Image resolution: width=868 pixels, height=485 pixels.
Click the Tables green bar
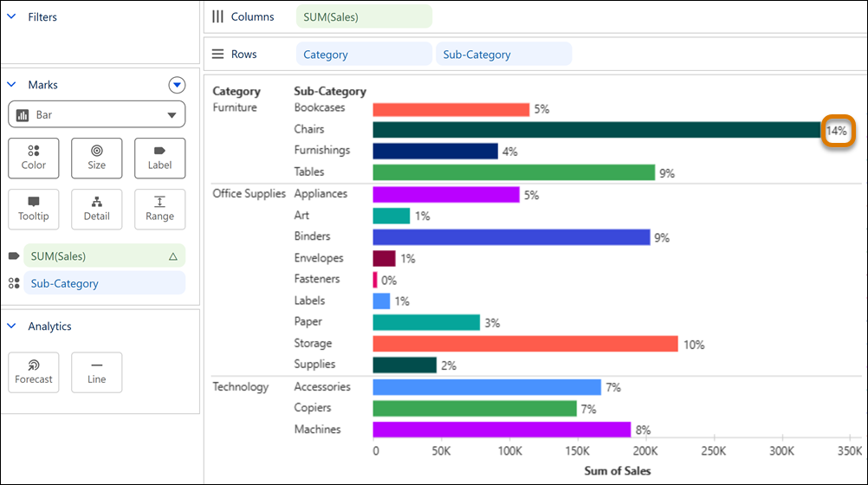coord(514,172)
